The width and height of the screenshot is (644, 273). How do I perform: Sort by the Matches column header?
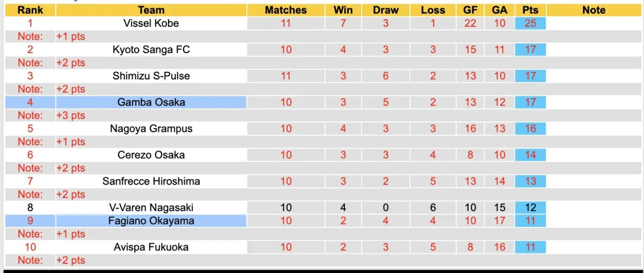286,10
